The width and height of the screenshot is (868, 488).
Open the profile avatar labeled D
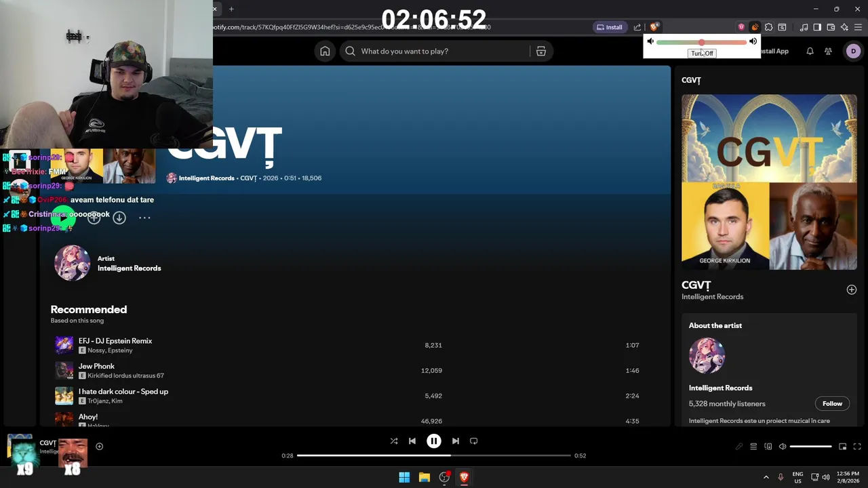click(x=853, y=51)
